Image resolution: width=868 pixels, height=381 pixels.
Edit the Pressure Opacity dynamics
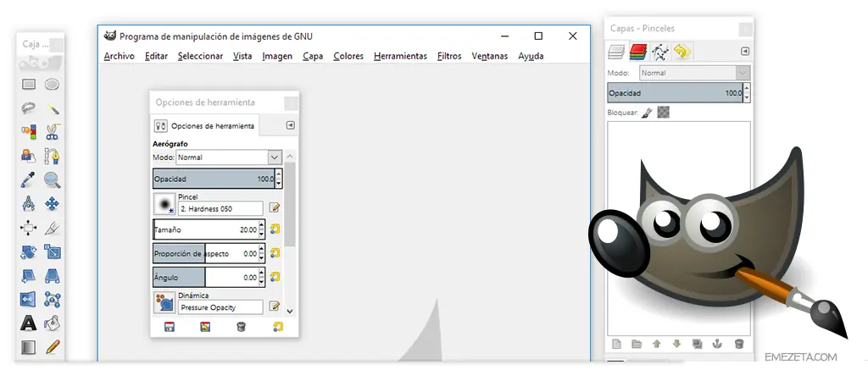coord(275,306)
